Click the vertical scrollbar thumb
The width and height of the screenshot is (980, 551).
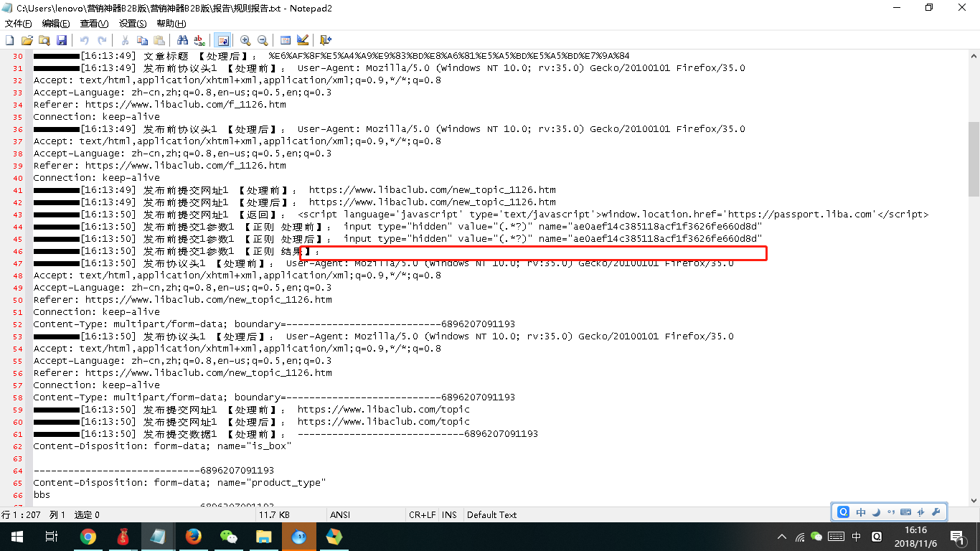coord(974,158)
